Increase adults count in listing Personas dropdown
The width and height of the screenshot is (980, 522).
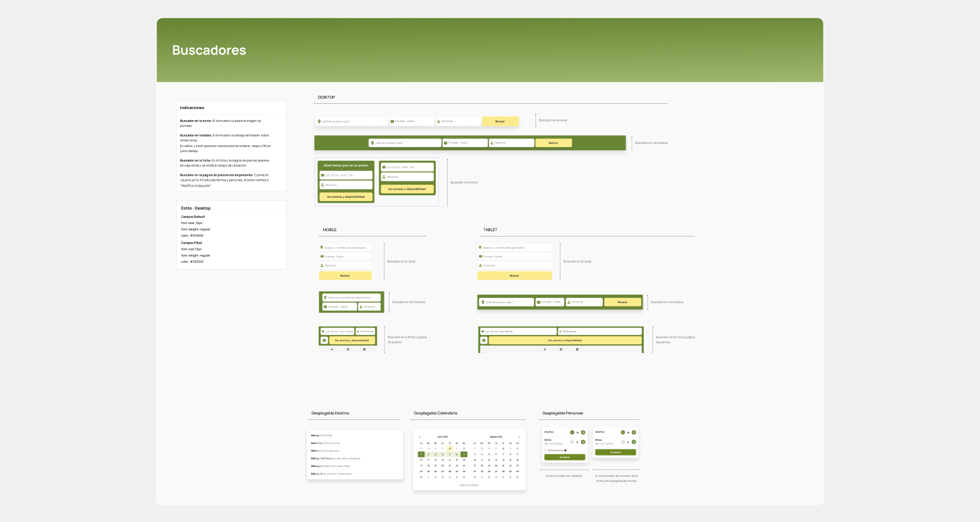[583, 432]
